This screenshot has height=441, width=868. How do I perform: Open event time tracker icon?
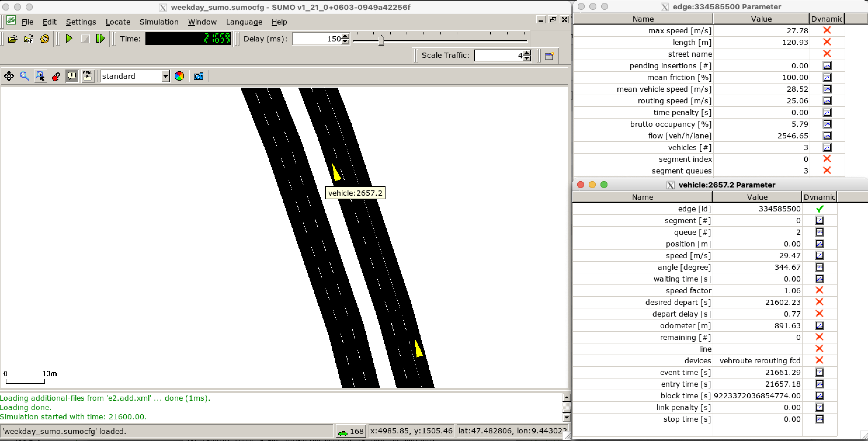coord(820,372)
